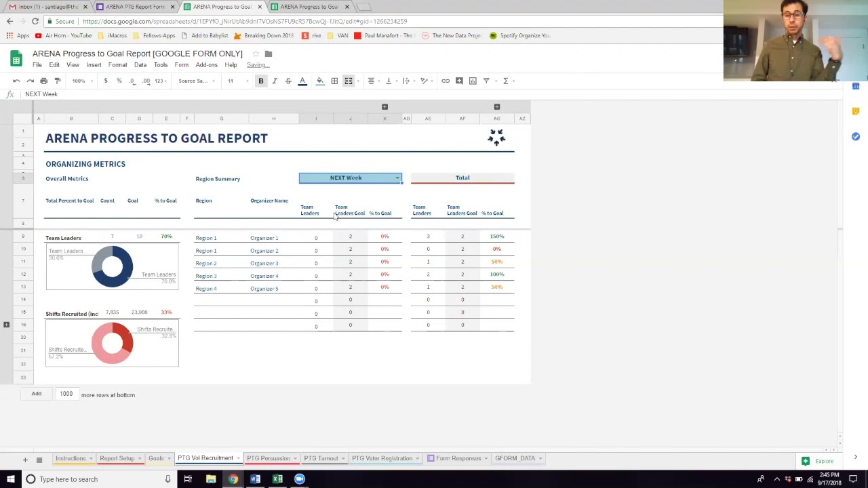Click the Shifts Recruited donut chart

[x=112, y=342]
